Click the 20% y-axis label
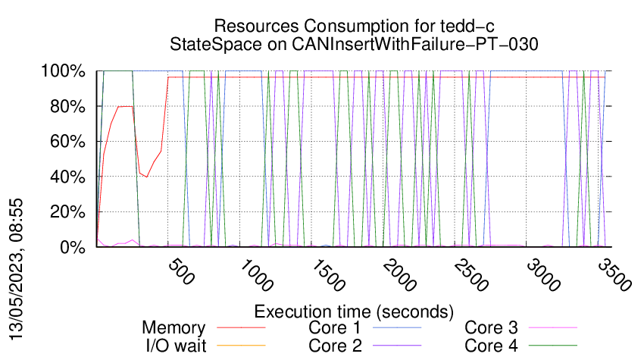Viewport: 644px width, 360px height. click(x=67, y=212)
